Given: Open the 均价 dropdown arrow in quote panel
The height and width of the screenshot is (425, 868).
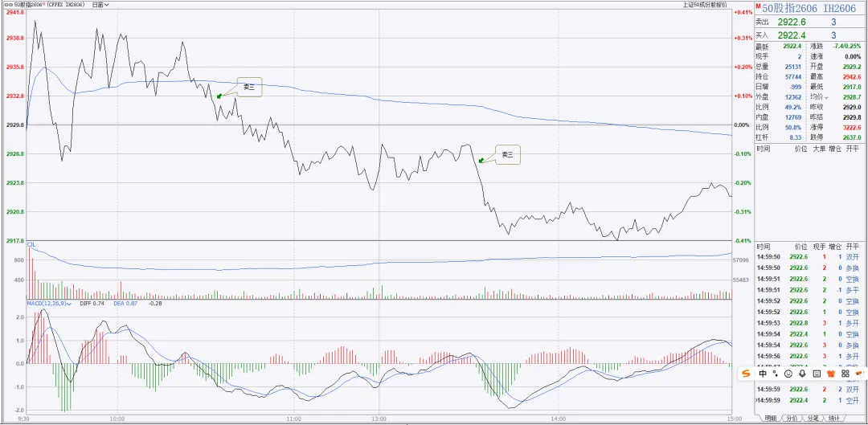Looking at the screenshot, I should click(828, 98).
